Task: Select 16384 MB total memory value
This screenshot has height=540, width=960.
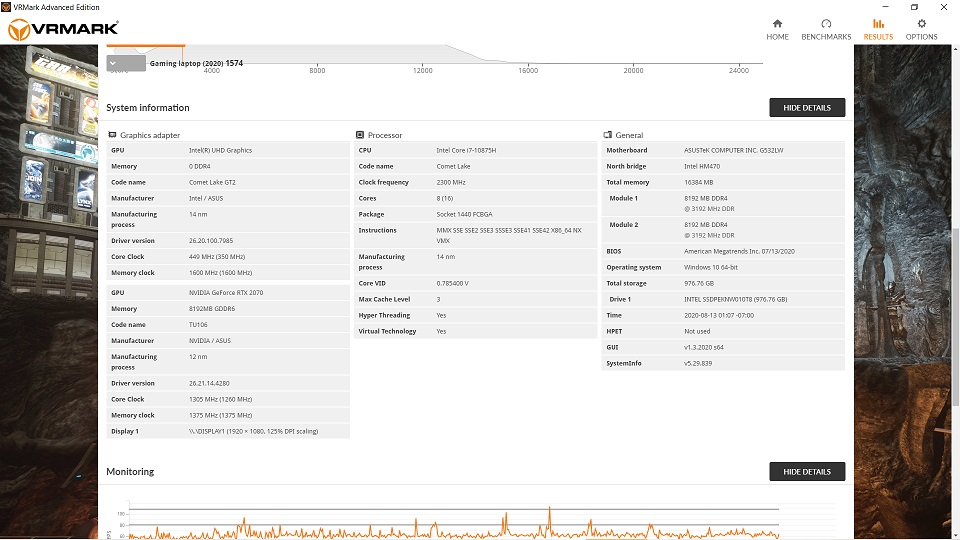Action: (699, 182)
